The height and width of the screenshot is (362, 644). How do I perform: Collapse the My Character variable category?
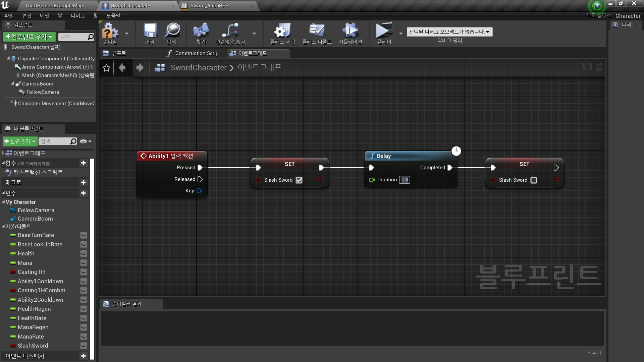3,202
